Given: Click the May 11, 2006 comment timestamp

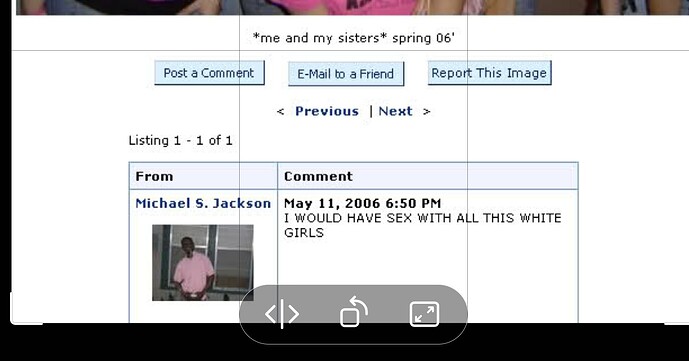Looking at the screenshot, I should (x=363, y=203).
